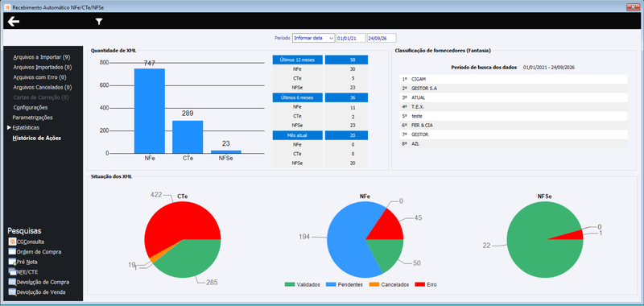
Task: Click the start date field 01/01/21
Action: [x=351, y=38]
